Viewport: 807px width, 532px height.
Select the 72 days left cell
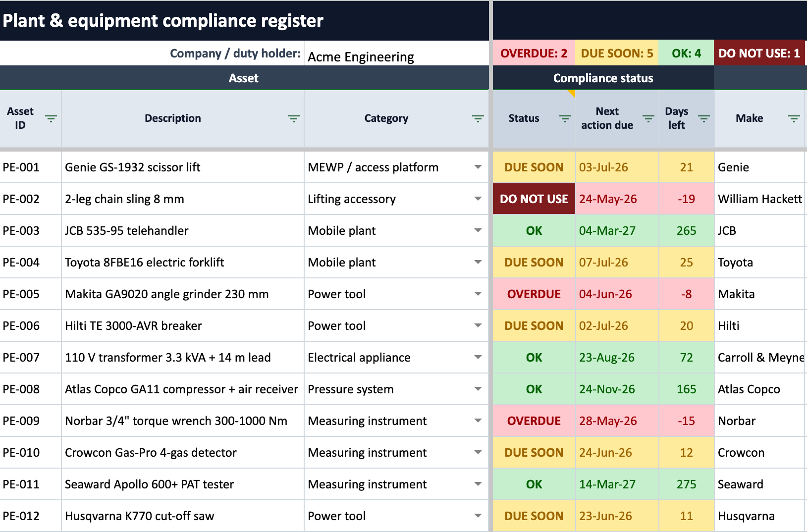pos(687,358)
